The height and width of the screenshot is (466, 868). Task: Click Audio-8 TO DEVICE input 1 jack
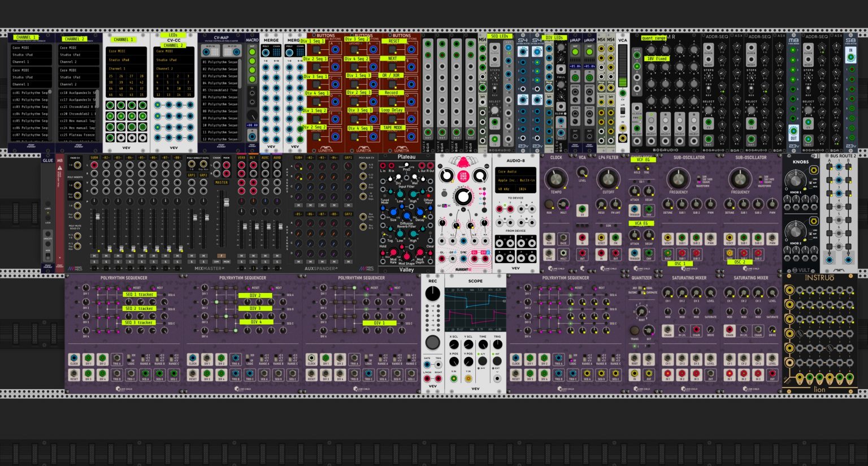pyautogui.click(x=500, y=209)
